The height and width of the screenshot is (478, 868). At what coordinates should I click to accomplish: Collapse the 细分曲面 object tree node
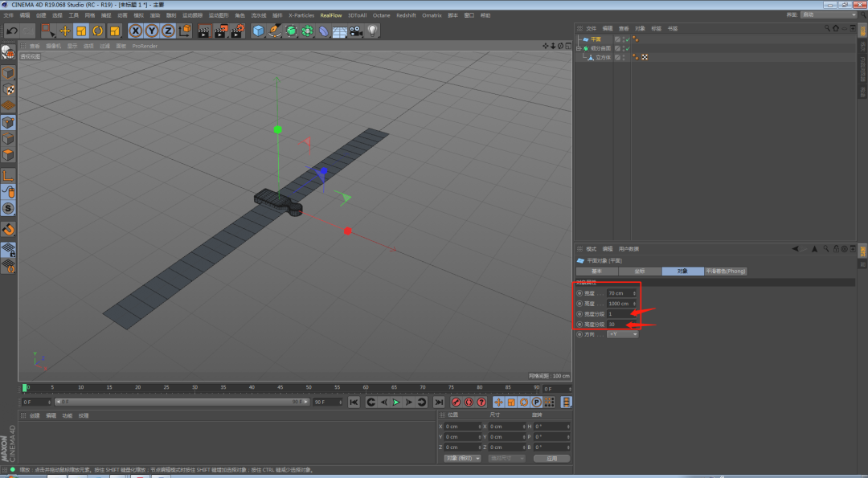579,48
